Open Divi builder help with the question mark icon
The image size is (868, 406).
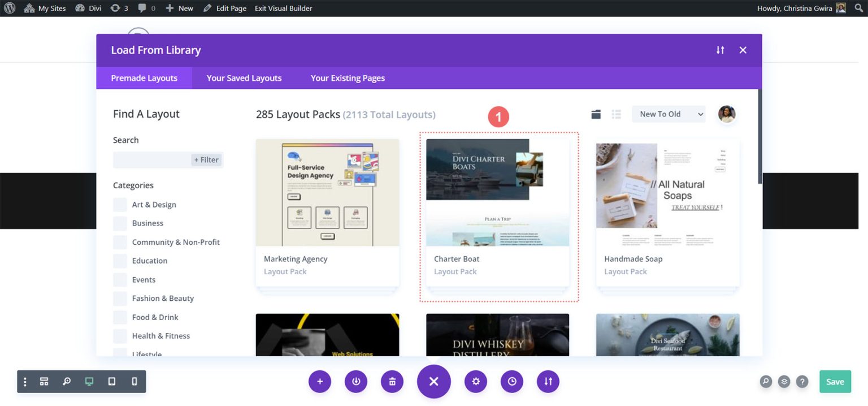pos(802,382)
